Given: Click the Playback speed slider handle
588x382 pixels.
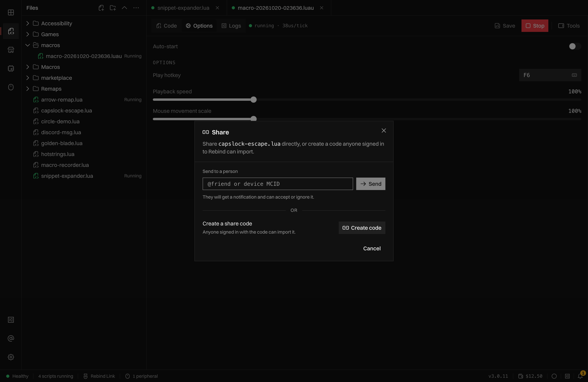Looking at the screenshot, I should tap(254, 100).
